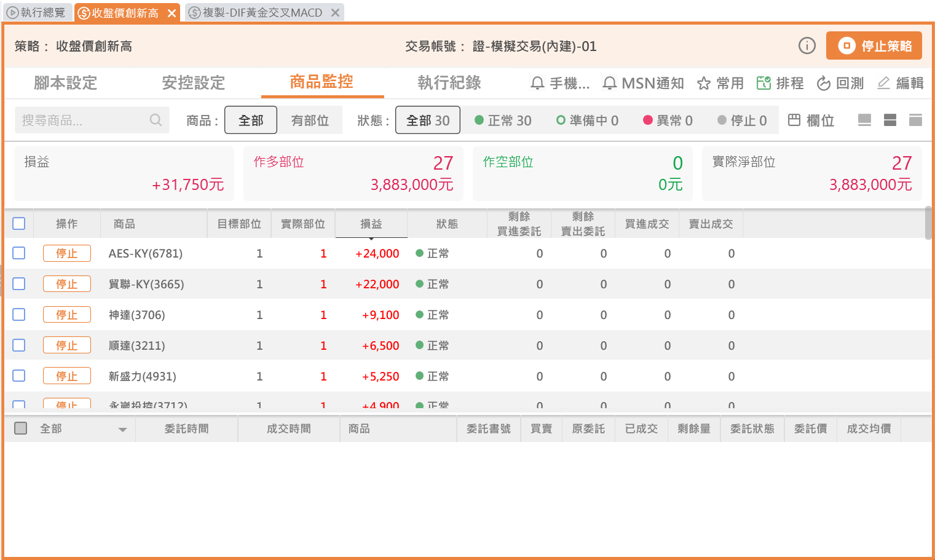Viewport: 935px width, 560px height.
Task: Open the 欄位 column settings
Action: pyautogui.click(x=811, y=120)
